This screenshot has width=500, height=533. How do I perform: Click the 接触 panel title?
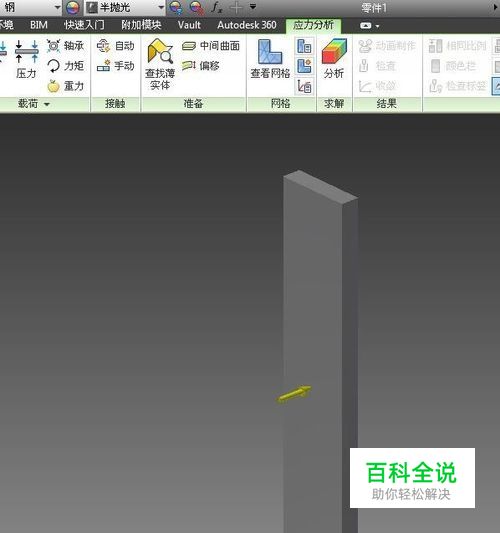pos(115,103)
